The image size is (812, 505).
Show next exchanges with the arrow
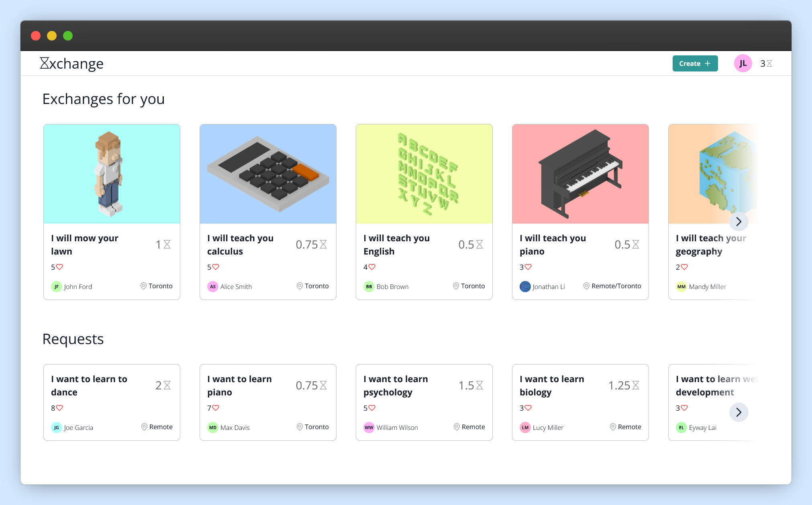tap(739, 222)
